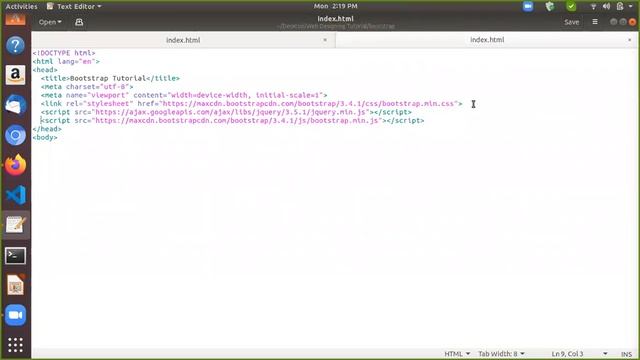Open Thunderbird Mail from the dock
640x360 pixels.
point(16,105)
